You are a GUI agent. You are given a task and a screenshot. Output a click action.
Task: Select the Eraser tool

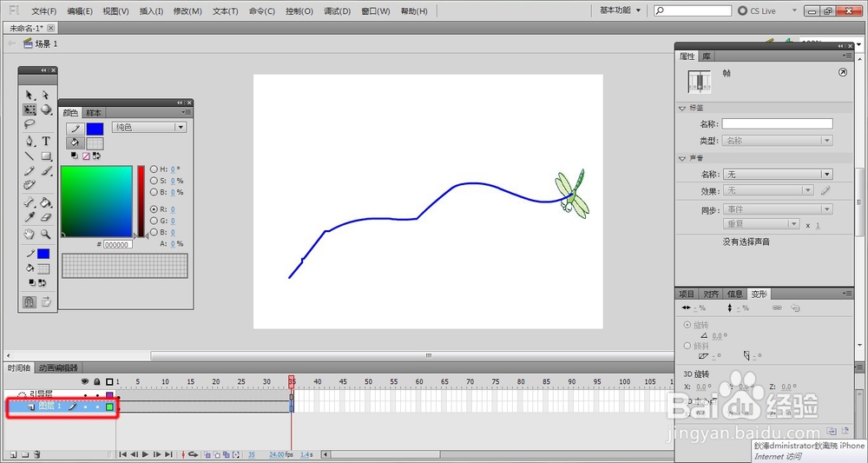[x=46, y=218]
